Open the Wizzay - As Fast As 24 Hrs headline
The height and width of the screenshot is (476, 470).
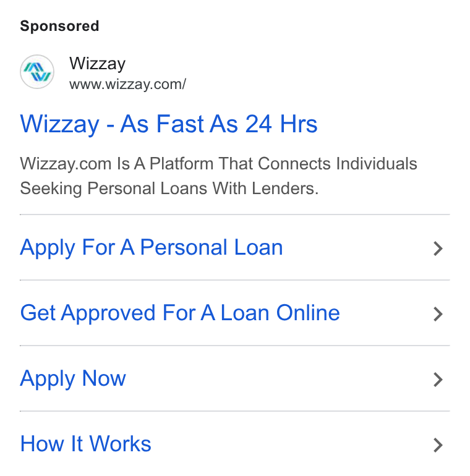(x=169, y=124)
